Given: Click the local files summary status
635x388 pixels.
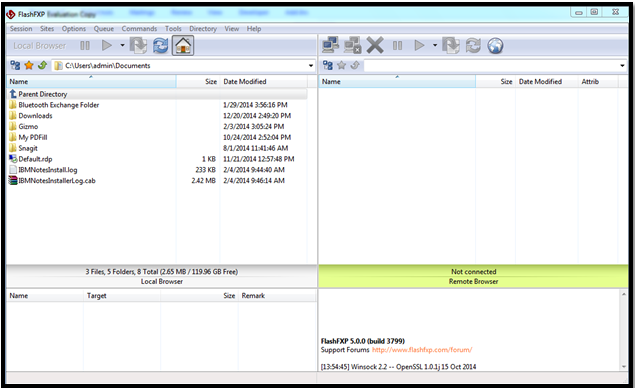Looking at the screenshot, I should pyautogui.click(x=162, y=271).
